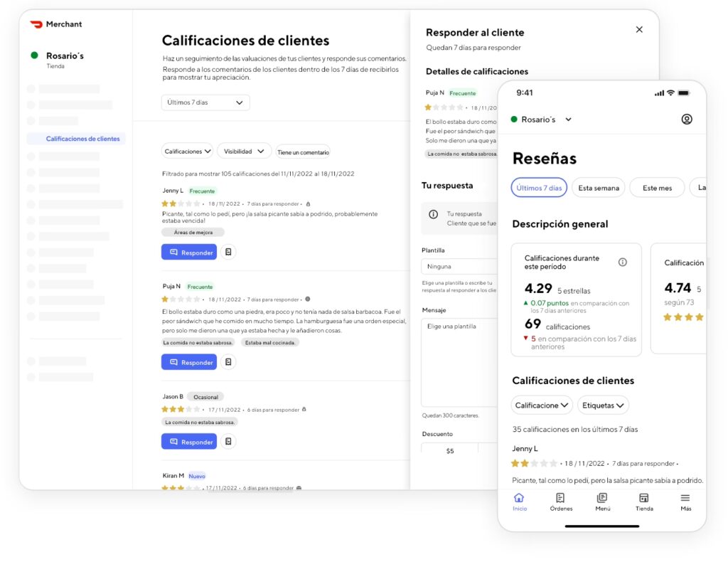The height and width of the screenshot is (562, 728).
Task: Click the profile icon in mobile header
Action: (x=686, y=120)
